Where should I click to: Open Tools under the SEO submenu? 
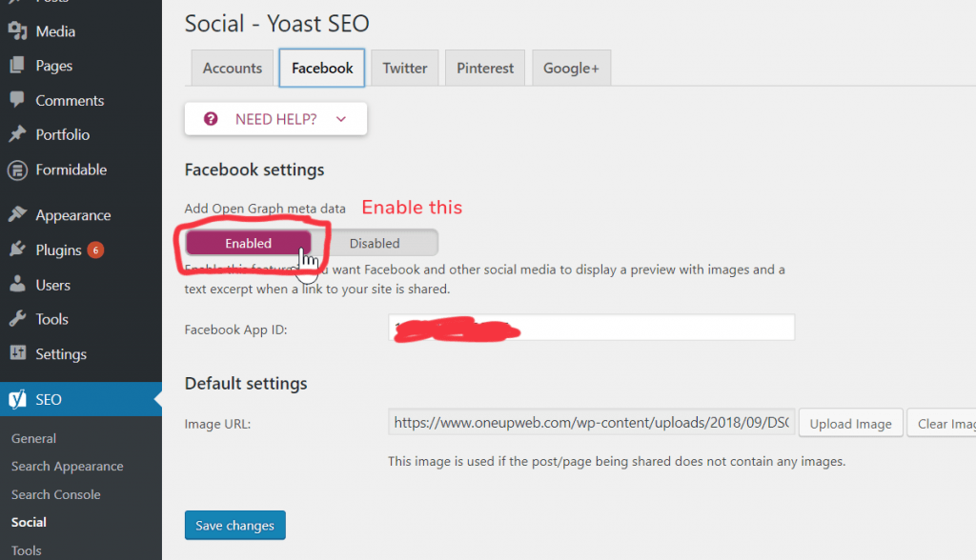(26, 550)
